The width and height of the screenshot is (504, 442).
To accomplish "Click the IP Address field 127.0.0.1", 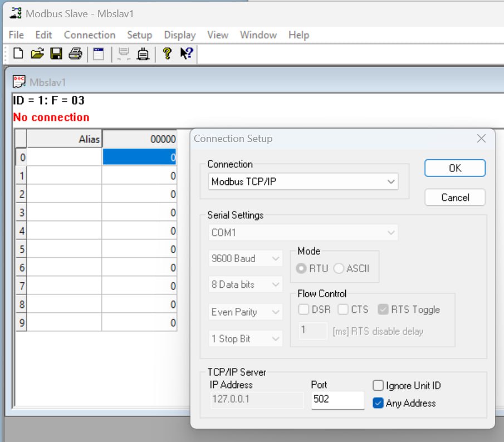I will (257, 400).
